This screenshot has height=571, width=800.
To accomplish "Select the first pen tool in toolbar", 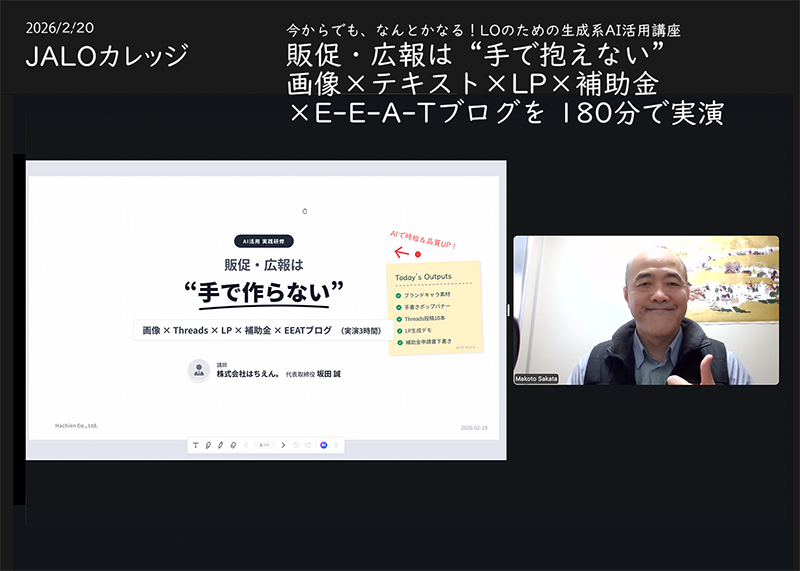I will coord(207,445).
